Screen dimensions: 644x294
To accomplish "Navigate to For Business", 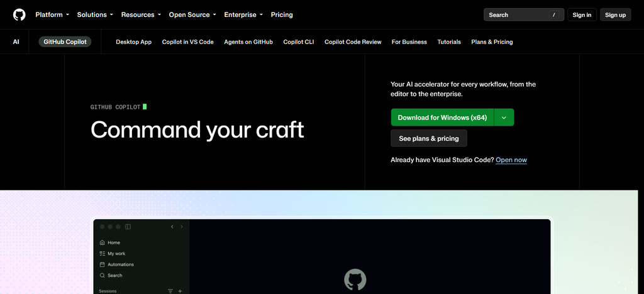I will click(409, 42).
